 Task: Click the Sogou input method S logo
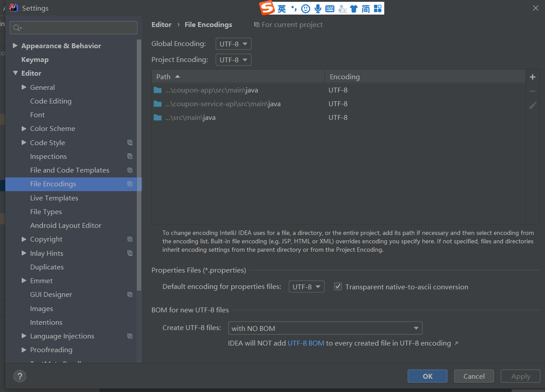click(267, 8)
